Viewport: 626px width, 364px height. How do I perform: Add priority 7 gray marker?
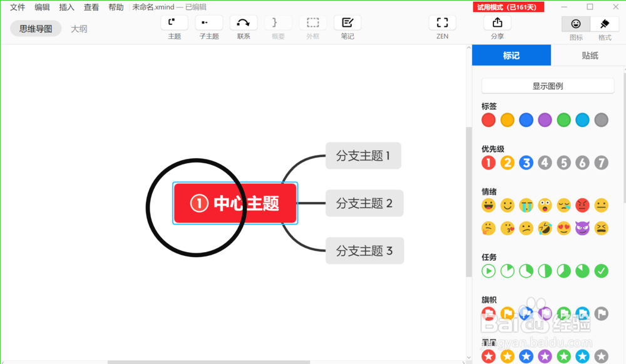pyautogui.click(x=601, y=163)
